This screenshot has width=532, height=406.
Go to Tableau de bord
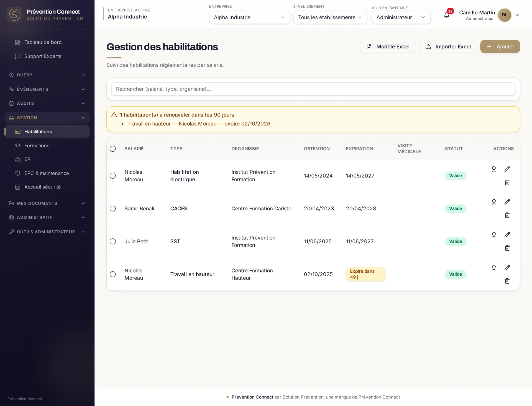(47, 42)
